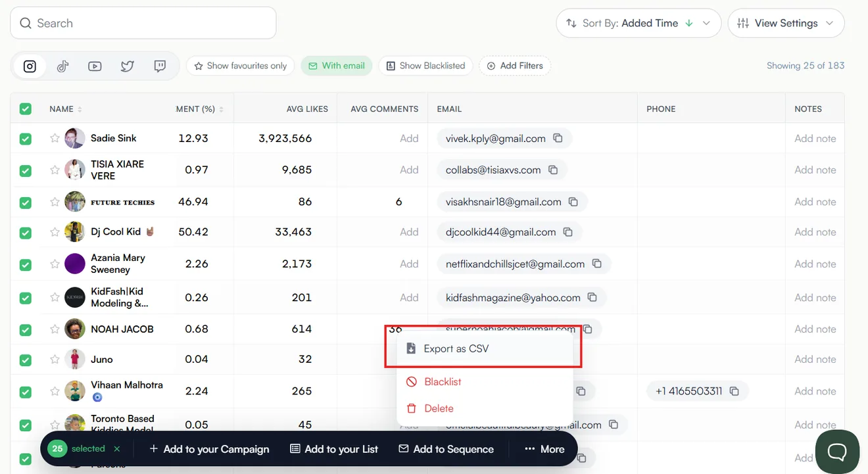868x474 pixels.
Task: Open Dj Cool Kid's avatar
Action: 75,231
